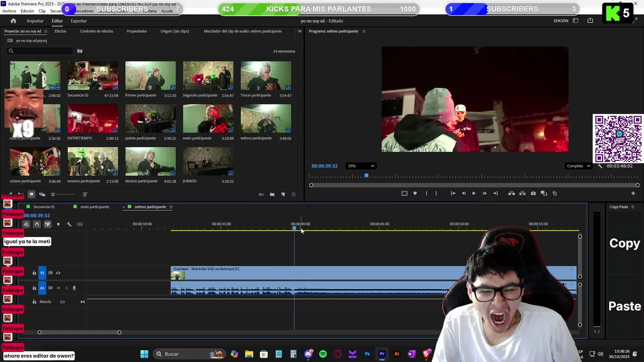The image size is (644, 362).
Task: Solo the A1 audio track
Action: coord(66,288)
